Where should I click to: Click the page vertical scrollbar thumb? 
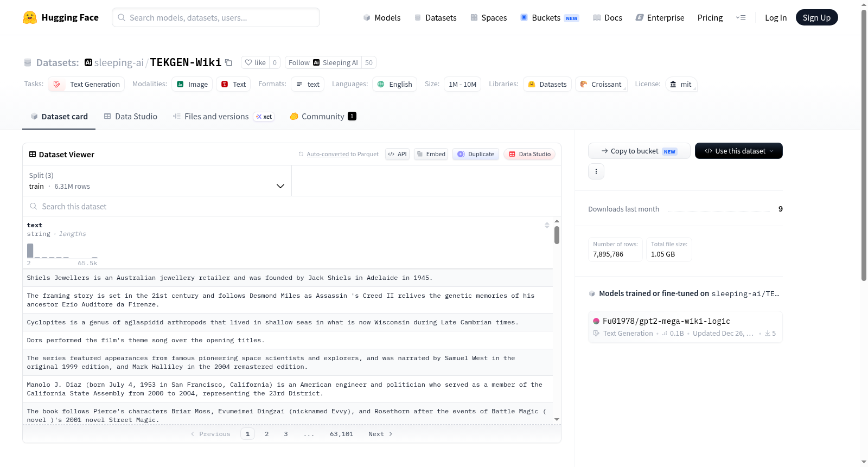coord(864,145)
